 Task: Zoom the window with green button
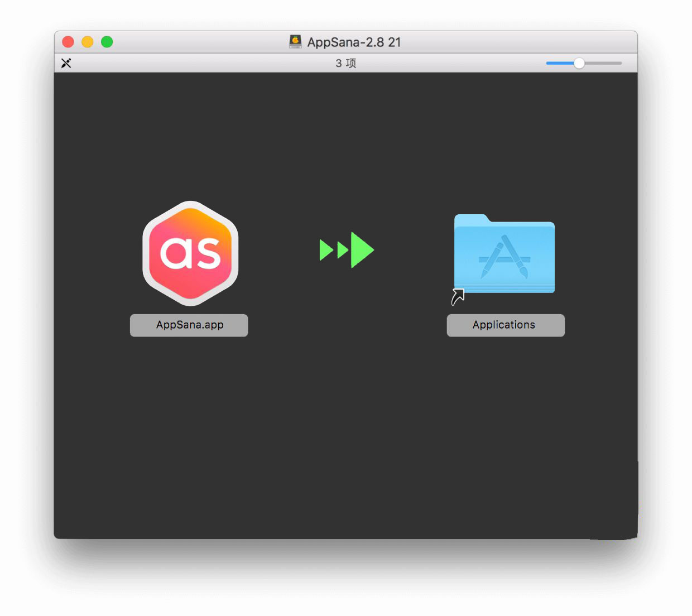(x=107, y=42)
